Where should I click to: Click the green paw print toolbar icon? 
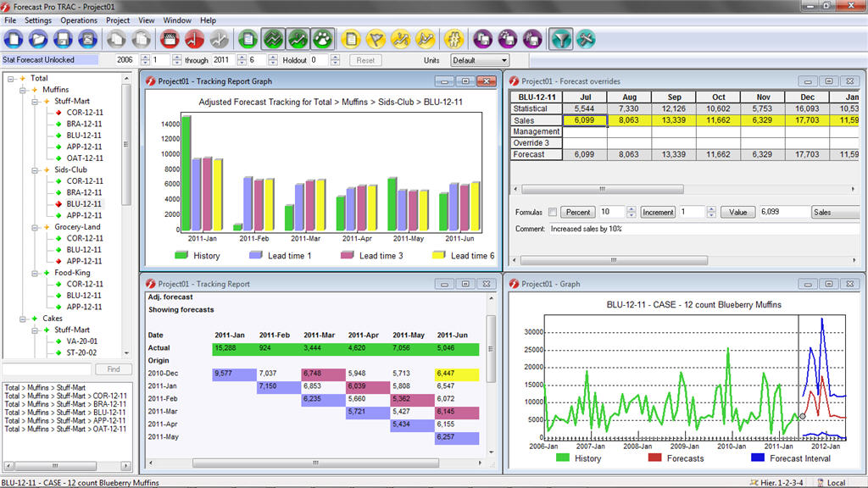321,38
